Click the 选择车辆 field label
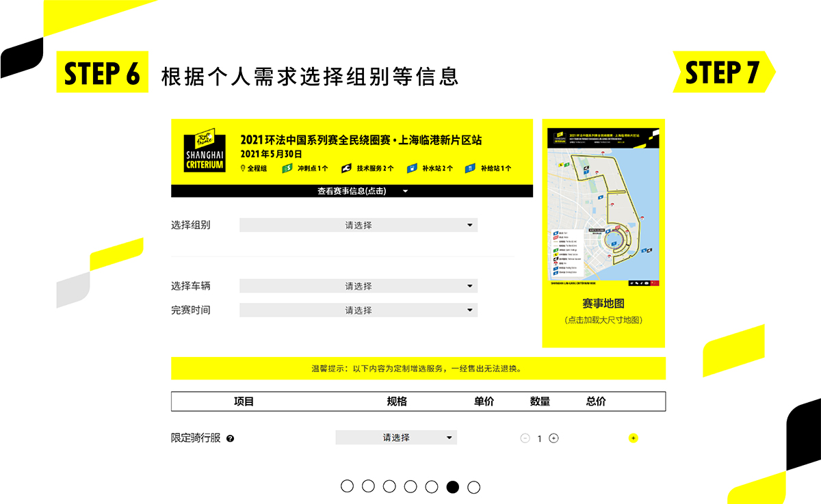This screenshot has height=504, width=821. point(191,286)
